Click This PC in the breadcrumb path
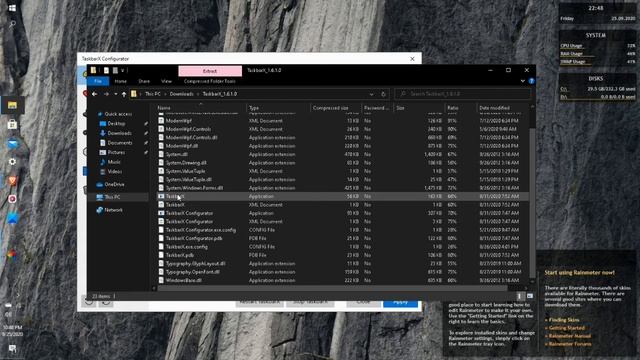 point(153,94)
